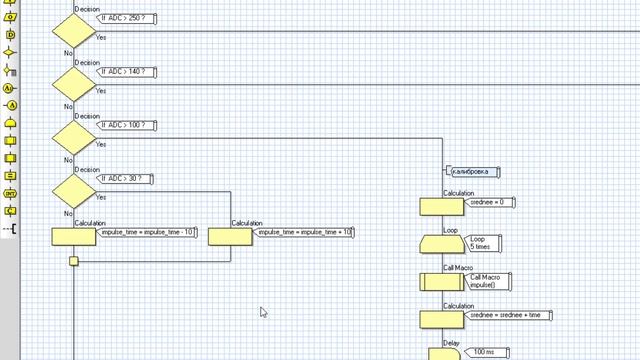Viewport: 640px width, 360px height.
Task: Click the junction square below the calculation branches
Action: pos(73,261)
